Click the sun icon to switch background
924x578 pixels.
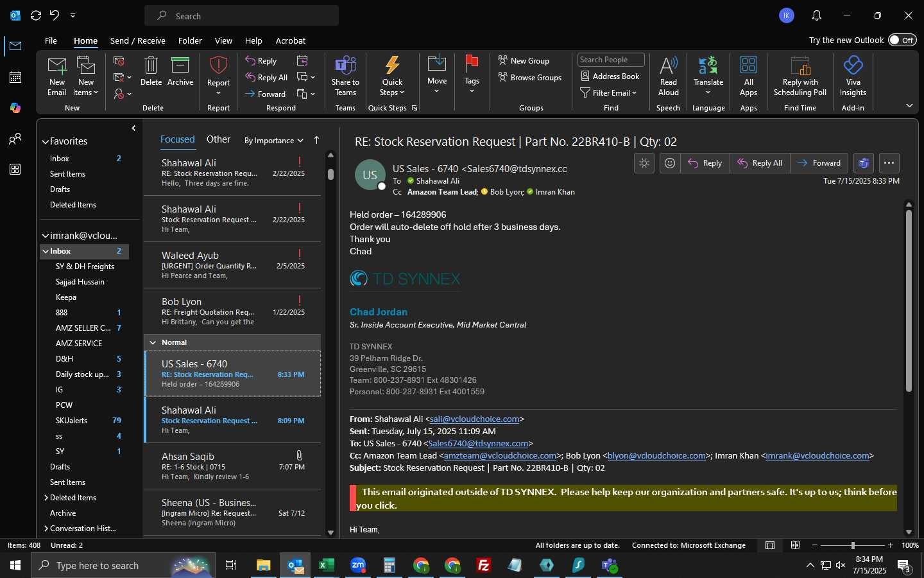pos(644,163)
